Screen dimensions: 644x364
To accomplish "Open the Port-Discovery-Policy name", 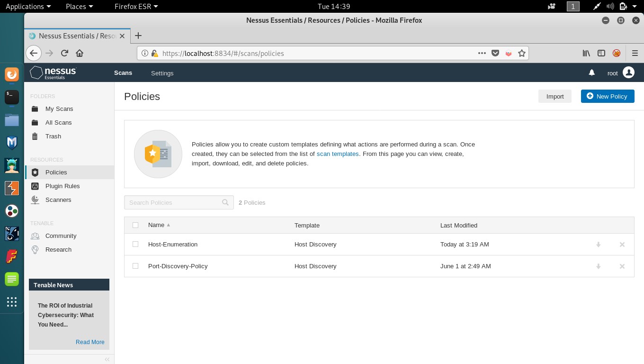I will tap(178, 266).
